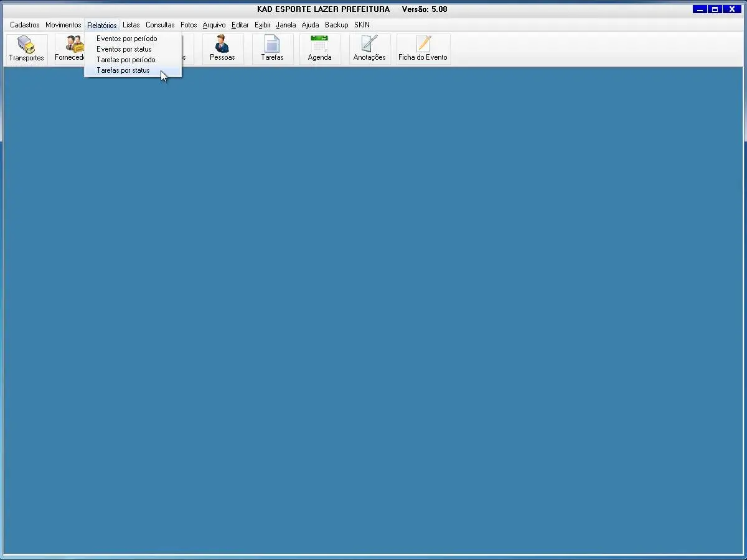
Task: Open the Consultas menu
Action: 160,25
